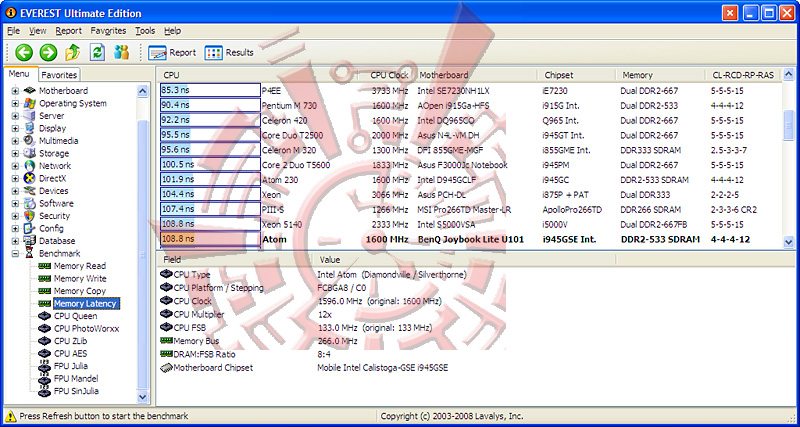800x427 pixels.
Task: Select the Database tree icon
Action: [x=30, y=241]
